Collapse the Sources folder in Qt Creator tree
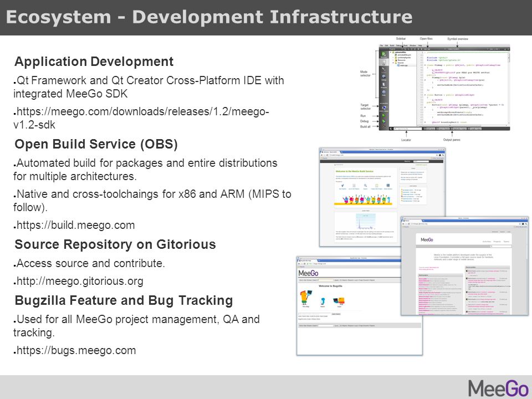Screen dimensions: 532x399 click(x=393, y=63)
